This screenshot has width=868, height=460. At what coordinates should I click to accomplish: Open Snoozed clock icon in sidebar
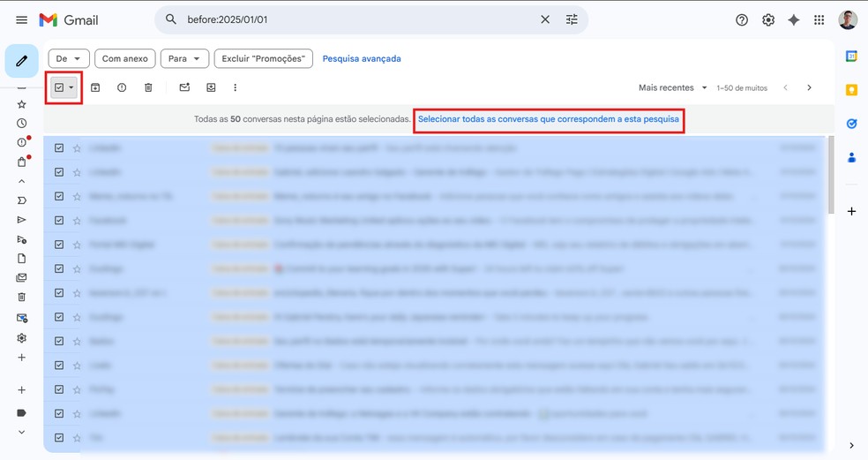point(21,123)
